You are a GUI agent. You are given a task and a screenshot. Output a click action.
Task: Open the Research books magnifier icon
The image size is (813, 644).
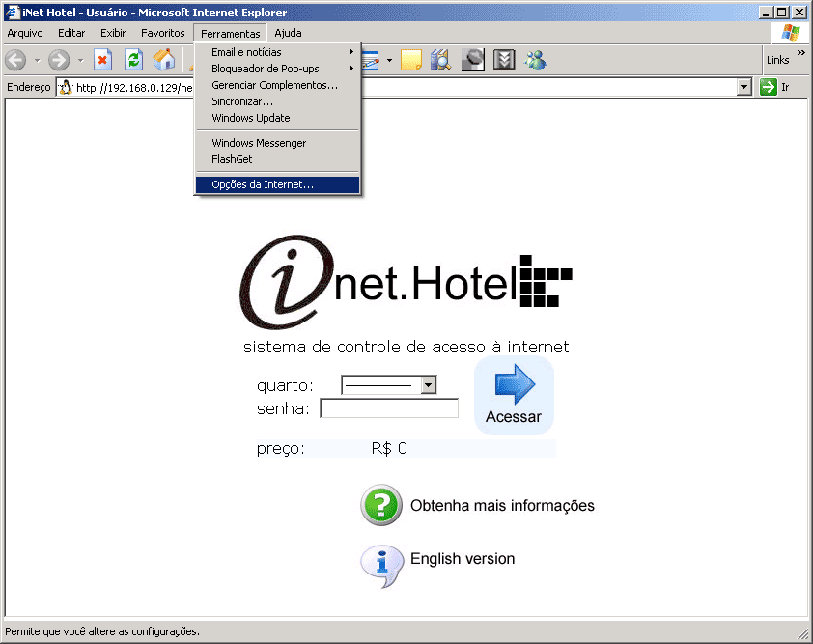(440, 60)
